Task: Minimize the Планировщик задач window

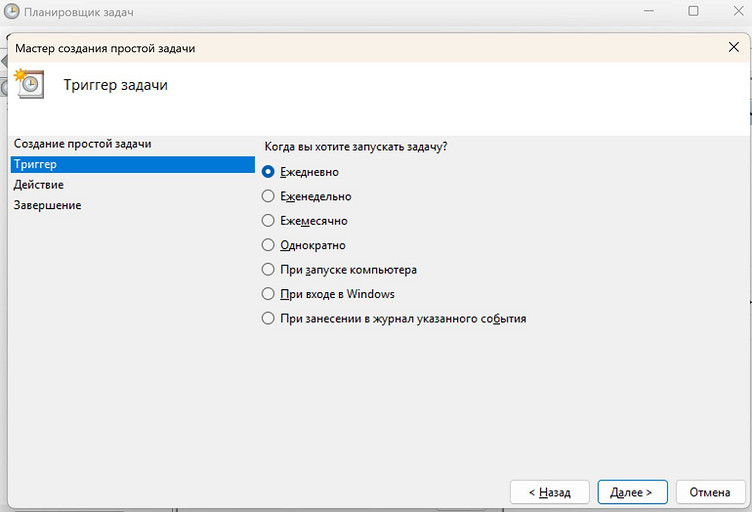Action: (649, 11)
